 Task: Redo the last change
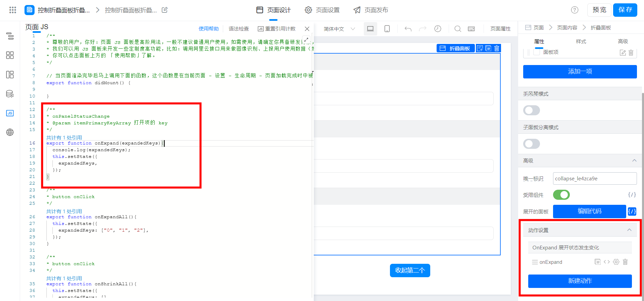pos(423,29)
